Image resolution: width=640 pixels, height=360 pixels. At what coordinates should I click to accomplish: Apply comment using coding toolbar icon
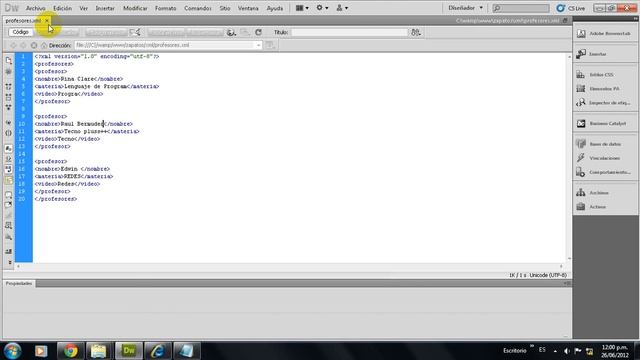(x=9, y=195)
